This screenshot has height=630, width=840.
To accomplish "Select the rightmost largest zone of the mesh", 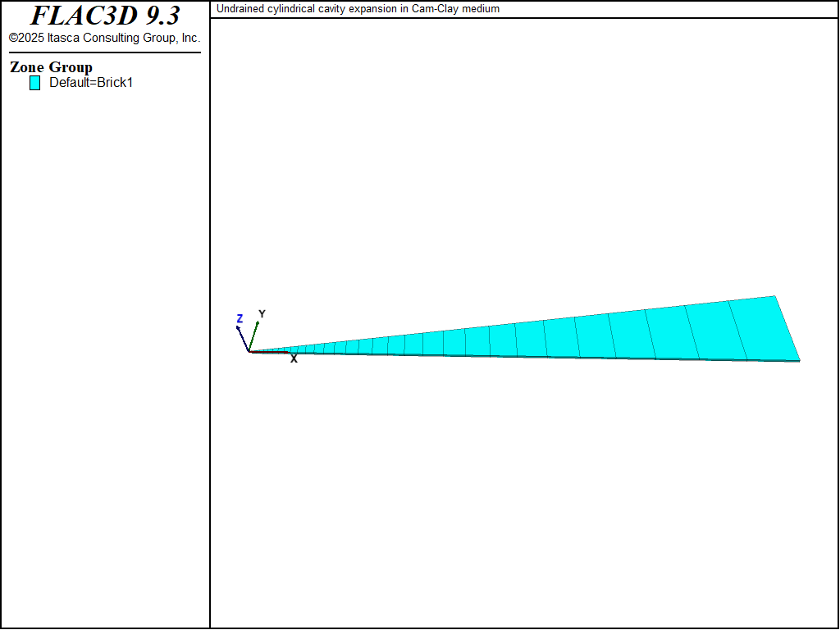I will tap(763, 330).
